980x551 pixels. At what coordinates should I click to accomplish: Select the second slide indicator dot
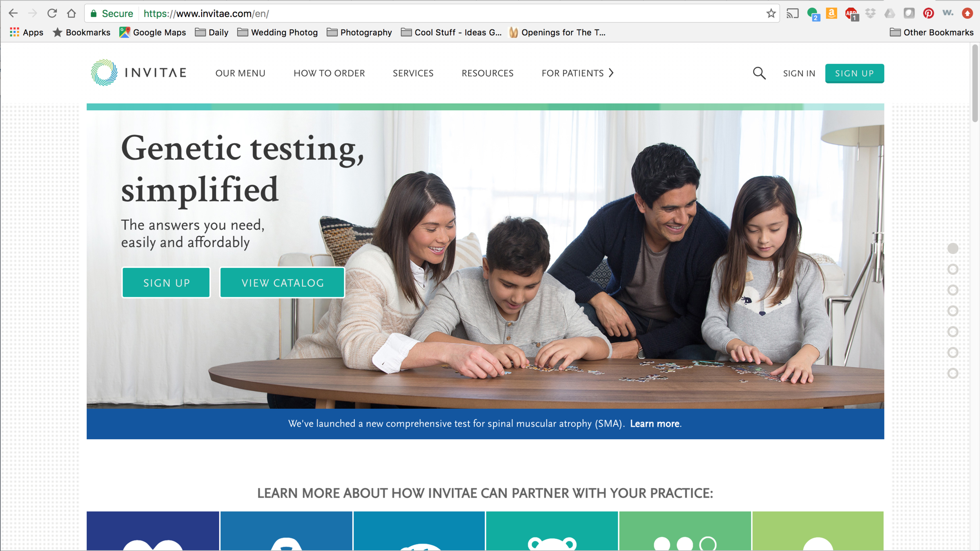tap(953, 269)
